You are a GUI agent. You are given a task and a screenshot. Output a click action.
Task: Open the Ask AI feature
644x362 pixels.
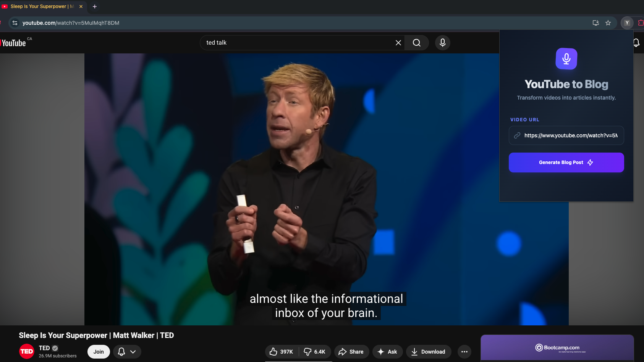tap(387, 352)
